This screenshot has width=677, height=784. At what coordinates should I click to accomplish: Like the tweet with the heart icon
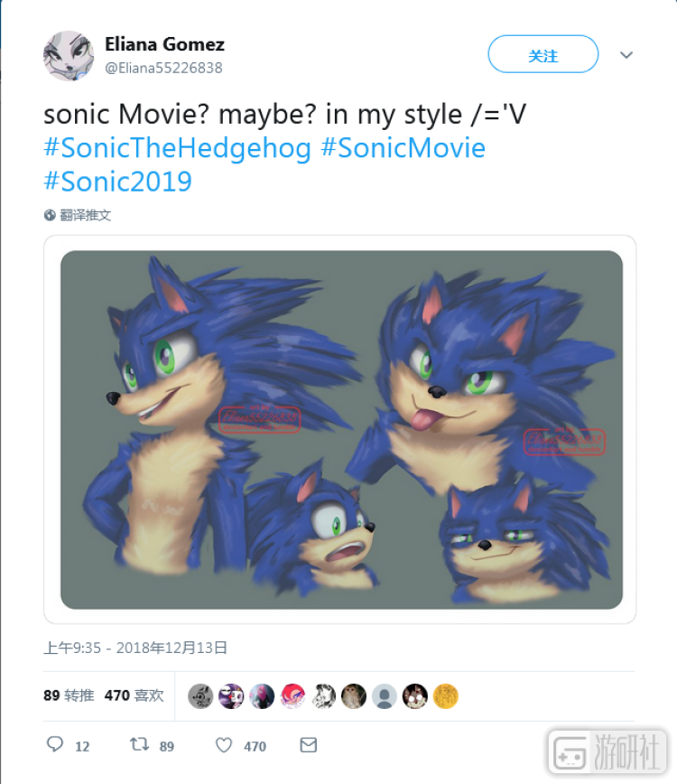tap(224, 745)
